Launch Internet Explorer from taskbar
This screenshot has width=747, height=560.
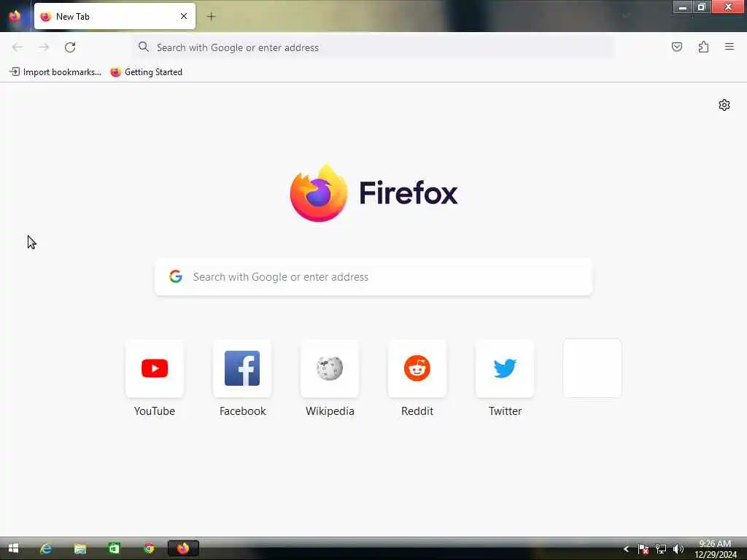pos(46,548)
